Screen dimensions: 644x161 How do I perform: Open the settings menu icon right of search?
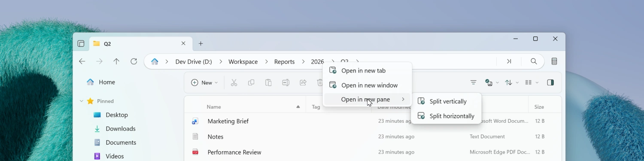pos(554,61)
